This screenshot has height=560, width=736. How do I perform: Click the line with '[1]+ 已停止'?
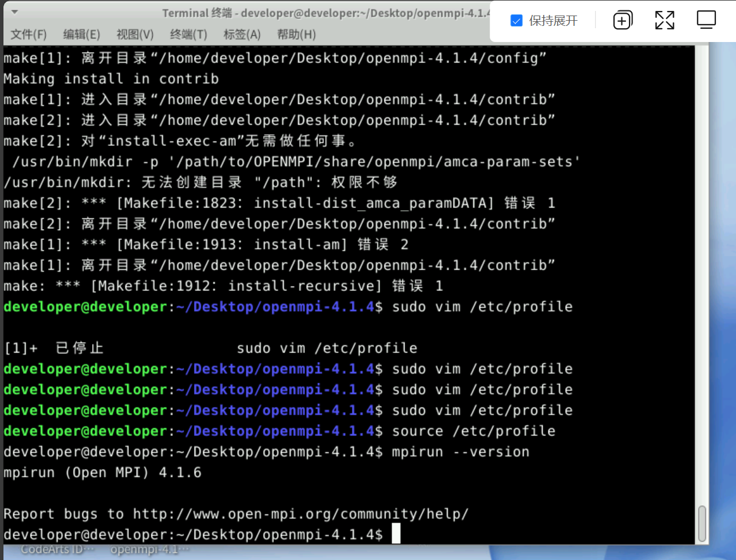(x=211, y=348)
